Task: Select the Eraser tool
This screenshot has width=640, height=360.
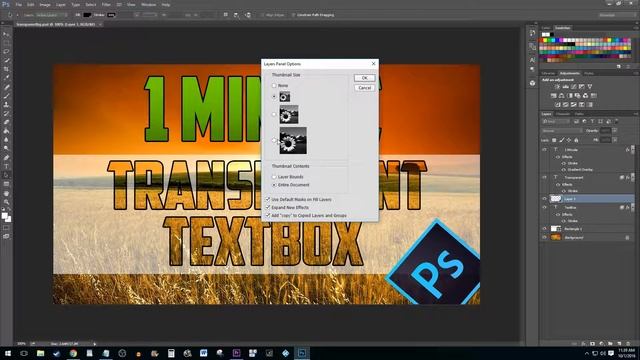Action: [6, 122]
